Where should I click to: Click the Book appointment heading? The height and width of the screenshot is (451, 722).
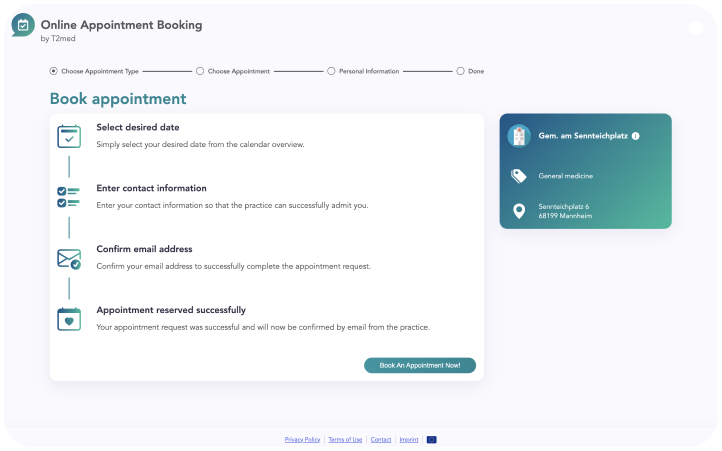click(x=118, y=99)
